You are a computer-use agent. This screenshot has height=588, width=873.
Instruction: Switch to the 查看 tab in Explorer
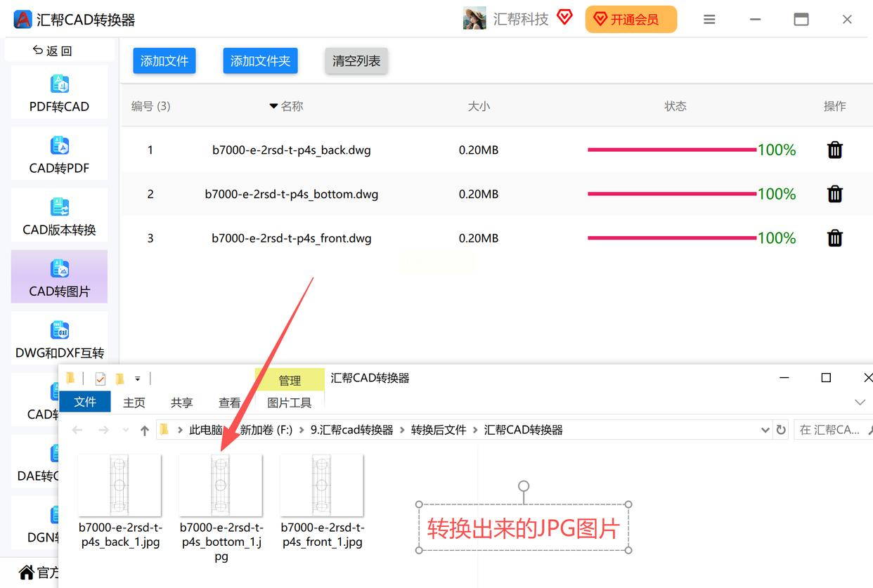point(230,403)
